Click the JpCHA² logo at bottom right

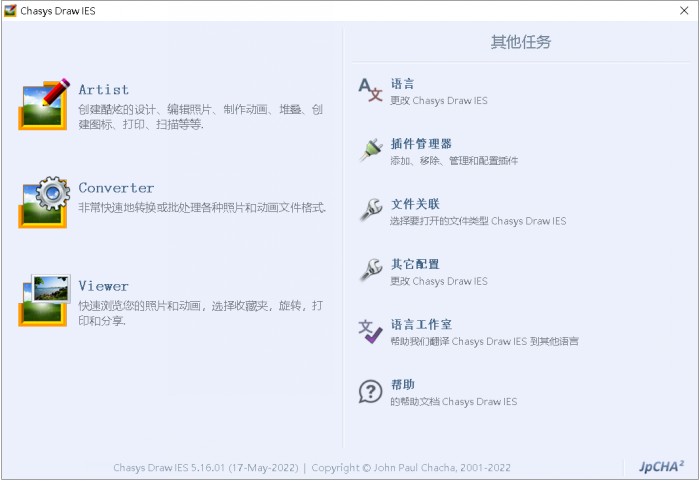coord(661,467)
